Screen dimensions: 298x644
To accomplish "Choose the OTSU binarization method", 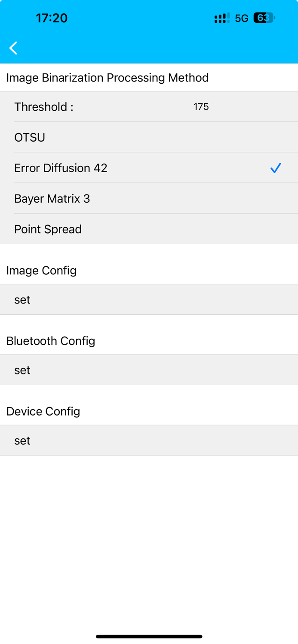I will (x=30, y=137).
